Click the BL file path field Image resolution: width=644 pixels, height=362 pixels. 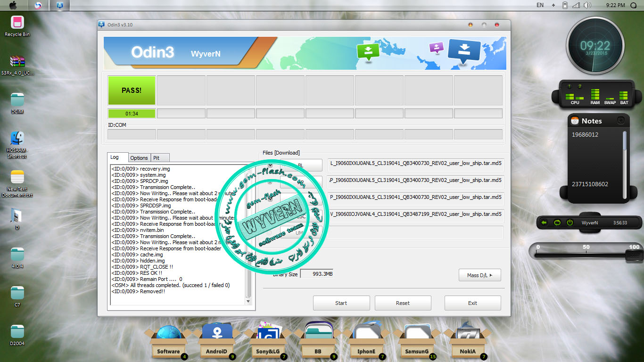pyautogui.click(x=416, y=165)
